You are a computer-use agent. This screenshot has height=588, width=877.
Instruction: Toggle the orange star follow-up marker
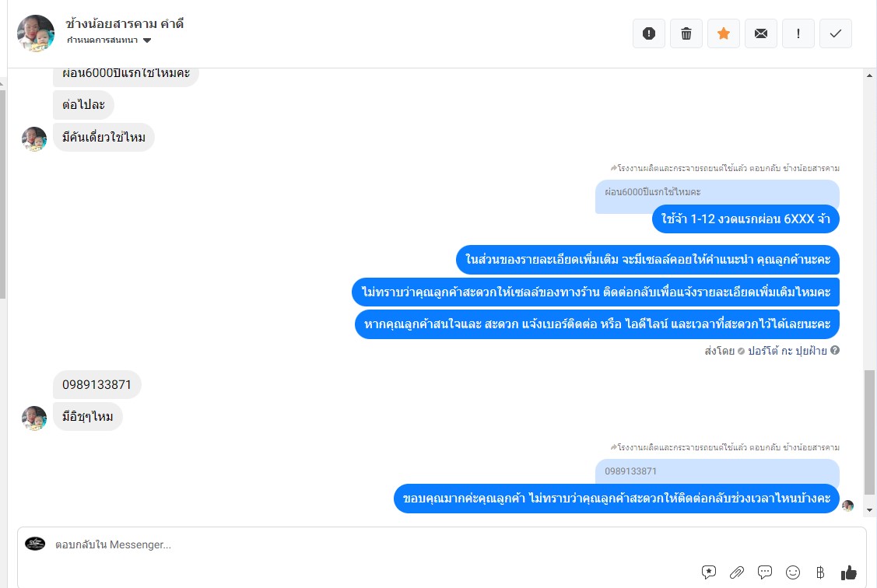[x=724, y=33]
